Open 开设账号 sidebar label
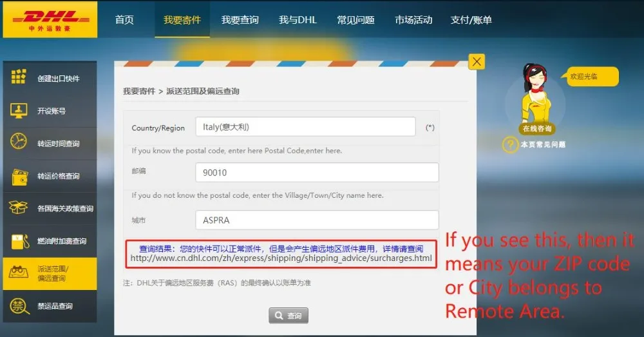This screenshot has width=644, height=337. pyautogui.click(x=52, y=111)
